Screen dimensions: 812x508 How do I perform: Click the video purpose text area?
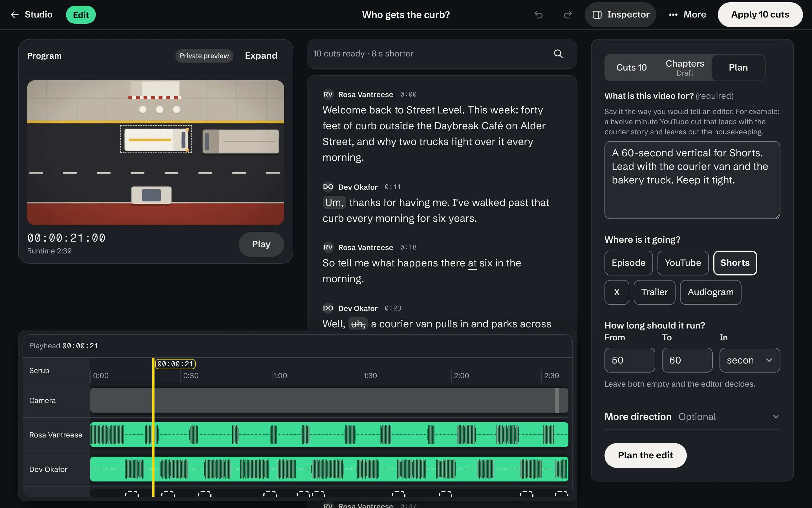692,180
